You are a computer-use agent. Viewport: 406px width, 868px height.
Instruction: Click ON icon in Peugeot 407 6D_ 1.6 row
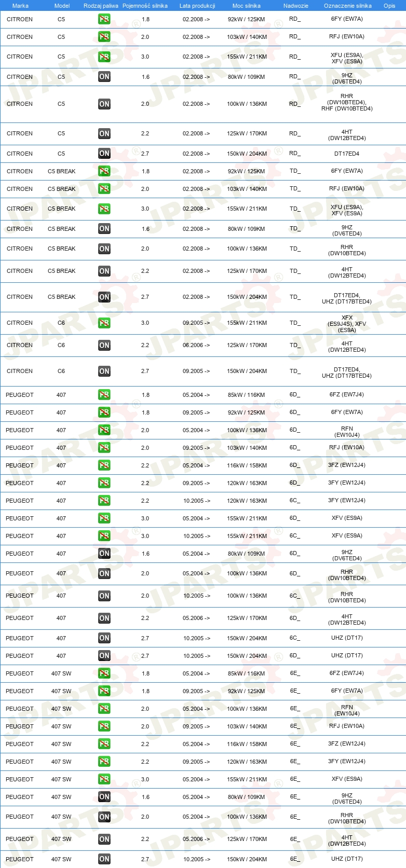[x=104, y=554]
